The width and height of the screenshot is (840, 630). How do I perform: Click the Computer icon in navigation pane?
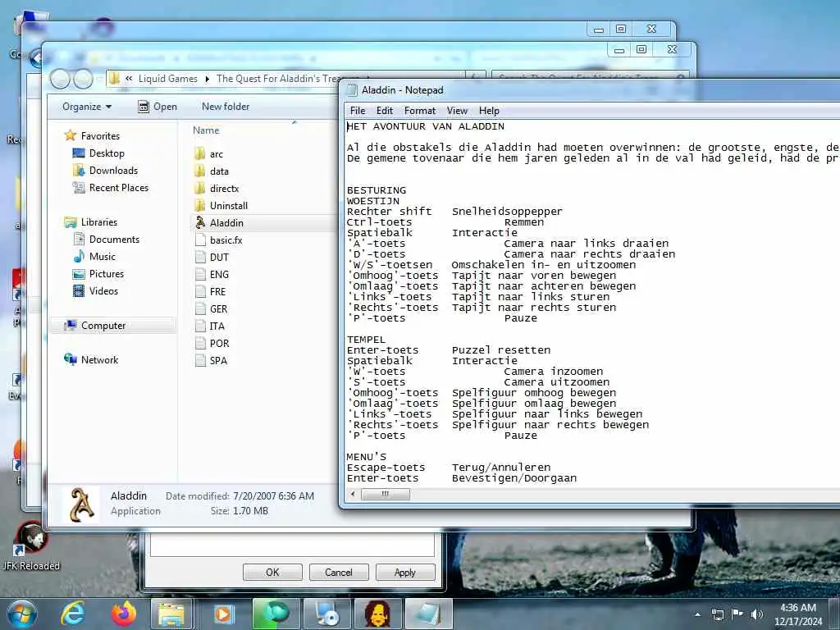click(71, 325)
